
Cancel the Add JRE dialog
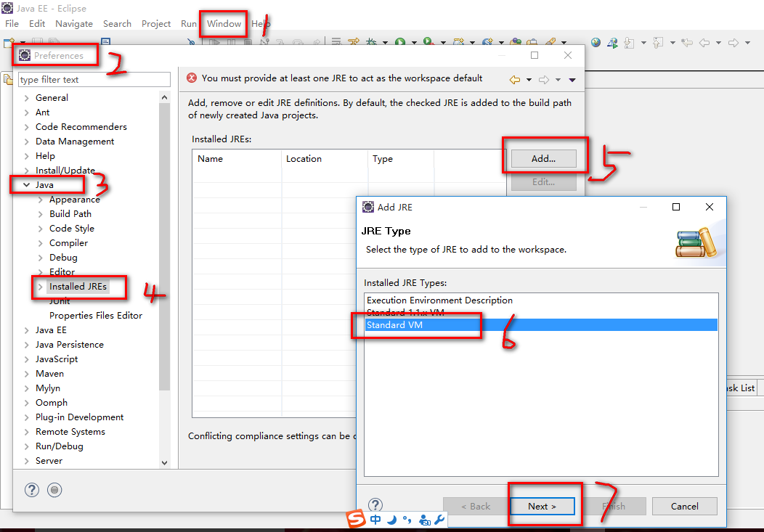point(684,506)
